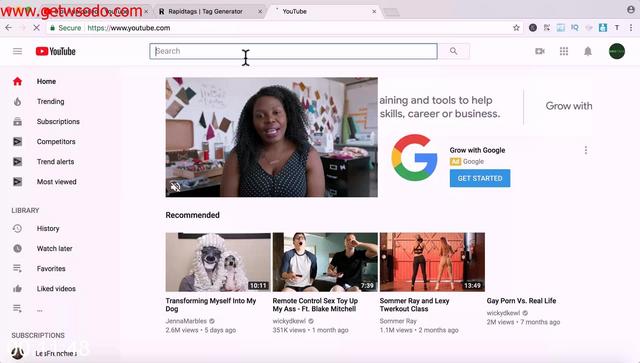Click the Chrome profile icon at top right
Image resolution: width=640 pixels, height=363 pixels.
(631, 9)
